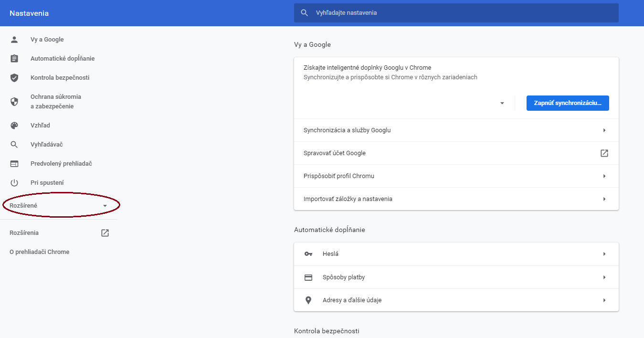The height and width of the screenshot is (338, 644).
Task: Open Spravovať účet Google row
Action: click(x=456, y=153)
